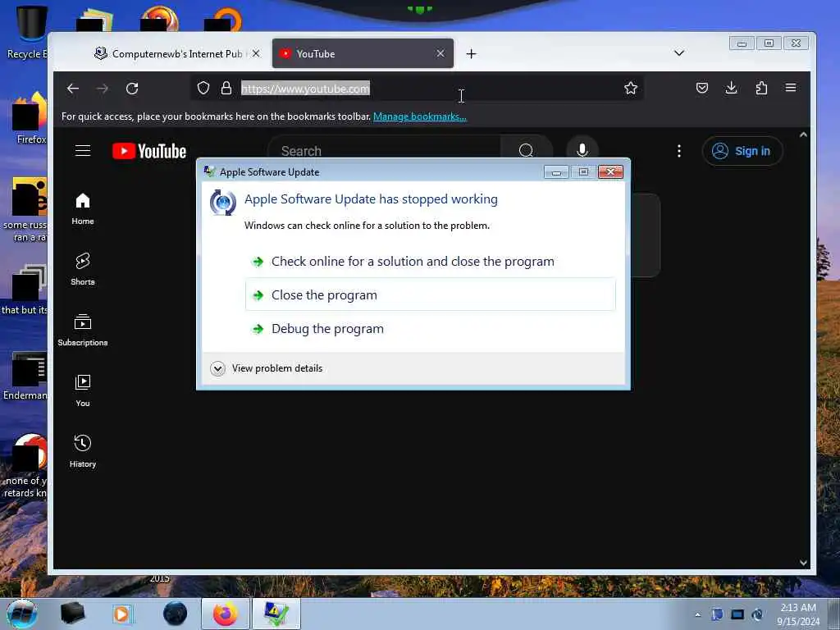Focus the YouTube Search box
This screenshot has width=840, height=630.
click(384, 151)
